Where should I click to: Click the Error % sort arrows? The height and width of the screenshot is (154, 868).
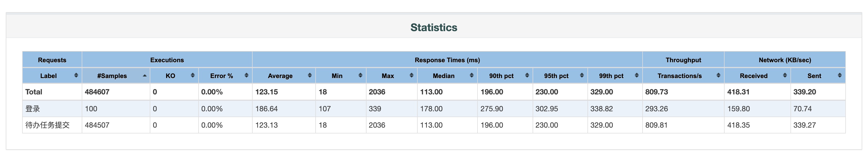(246, 75)
